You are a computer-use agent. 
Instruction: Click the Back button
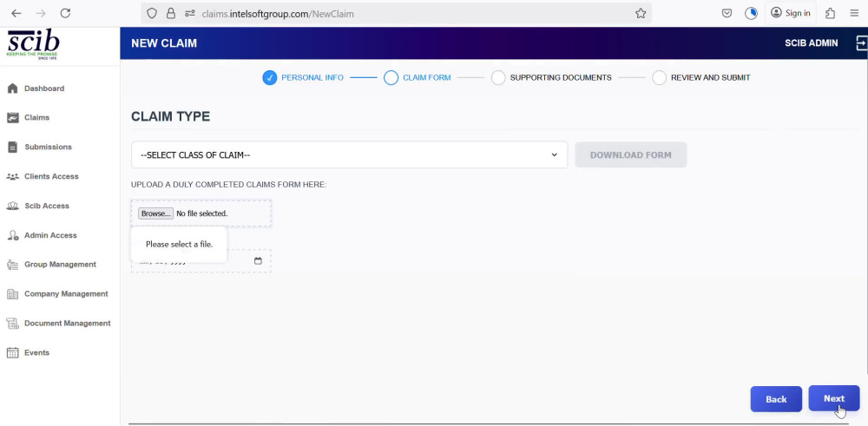776,399
